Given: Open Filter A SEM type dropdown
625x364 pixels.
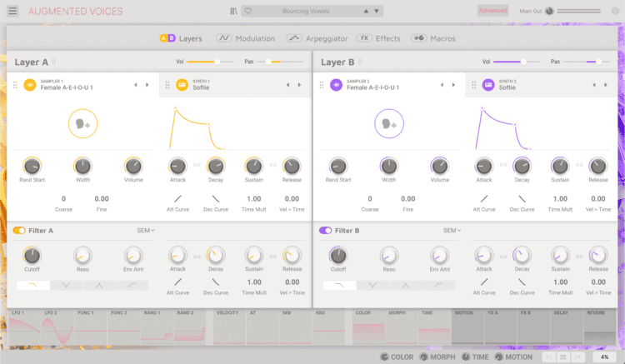Looking at the screenshot, I should [146, 231].
